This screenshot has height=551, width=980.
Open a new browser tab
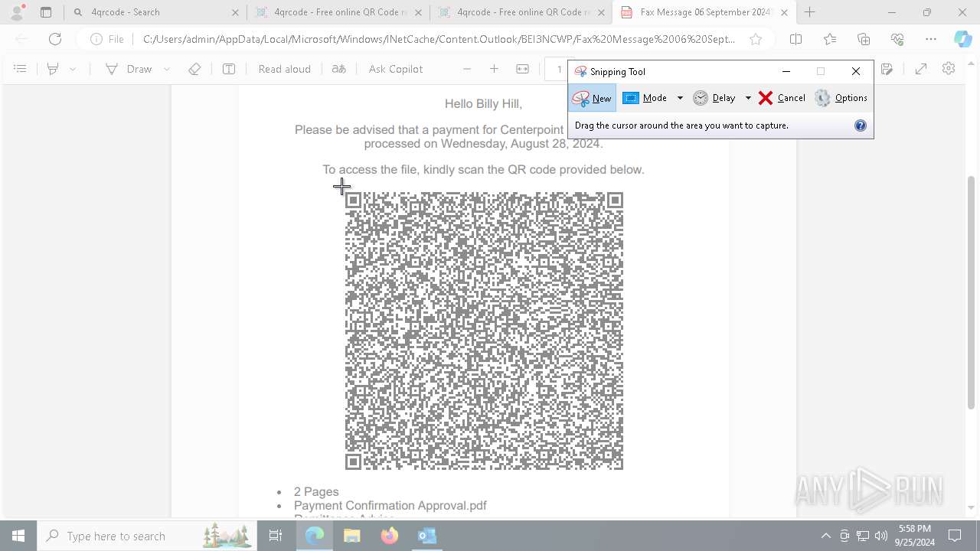(810, 12)
